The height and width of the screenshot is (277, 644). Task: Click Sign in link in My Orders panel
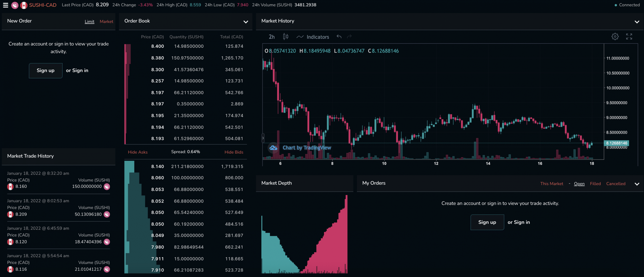tap(522, 222)
